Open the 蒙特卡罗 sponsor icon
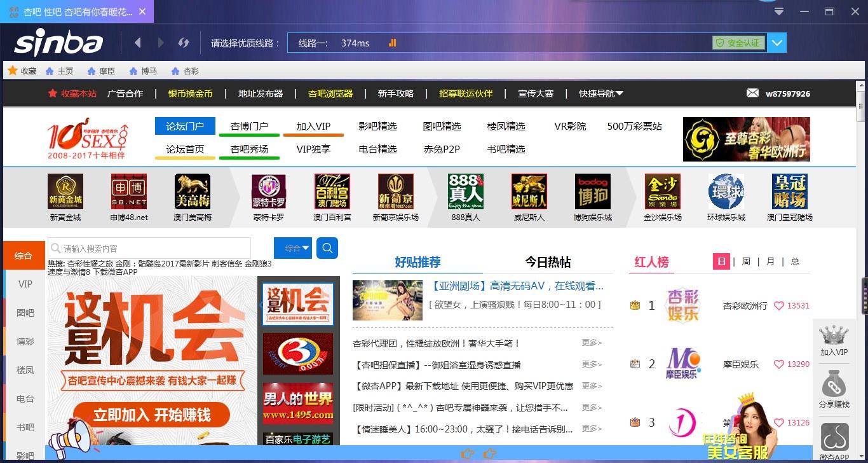Viewport: 868px width, 463px height. (269, 191)
